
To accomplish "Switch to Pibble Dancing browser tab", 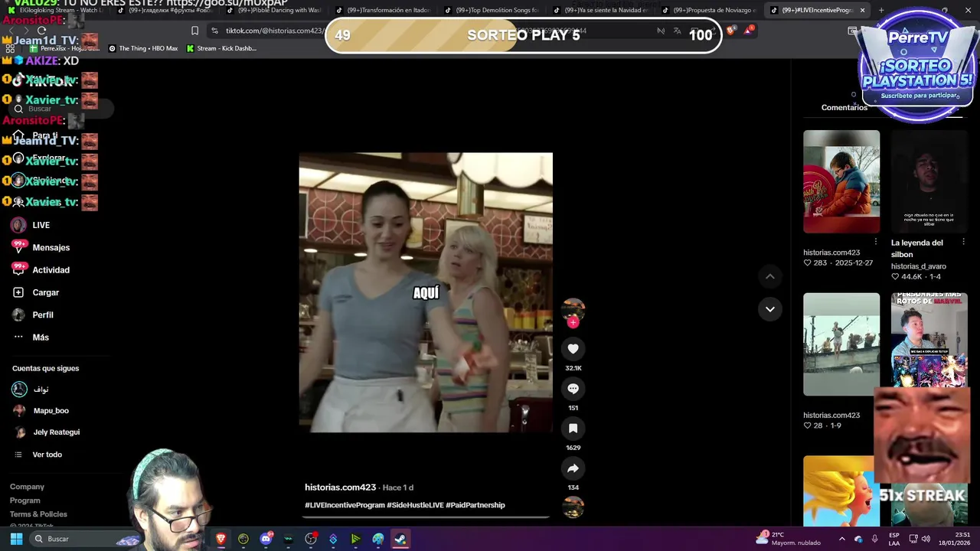I will click(274, 10).
